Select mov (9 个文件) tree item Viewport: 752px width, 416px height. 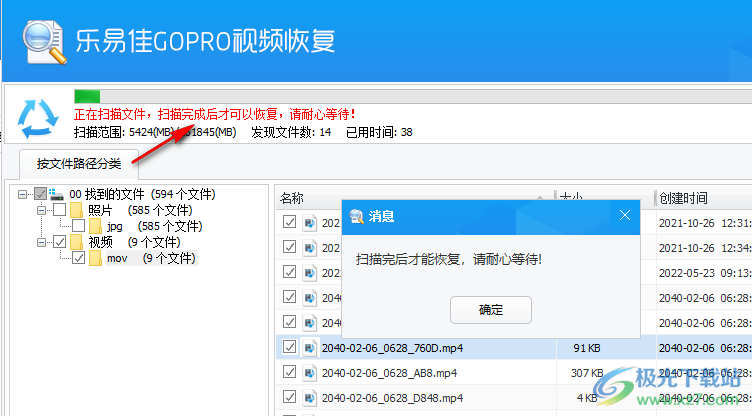[x=151, y=258]
